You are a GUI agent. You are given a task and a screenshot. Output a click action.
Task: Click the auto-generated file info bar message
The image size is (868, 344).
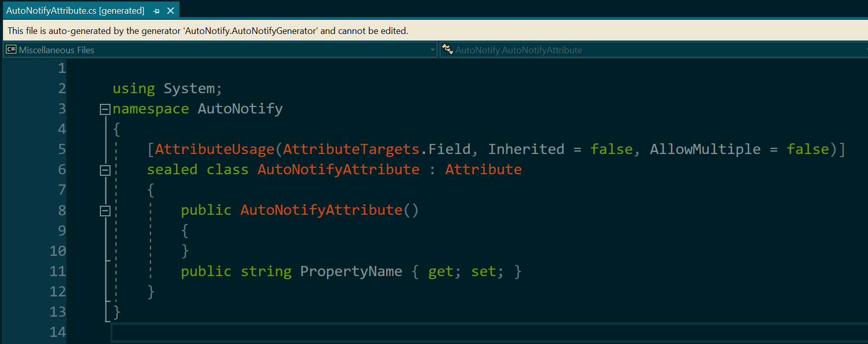(208, 31)
